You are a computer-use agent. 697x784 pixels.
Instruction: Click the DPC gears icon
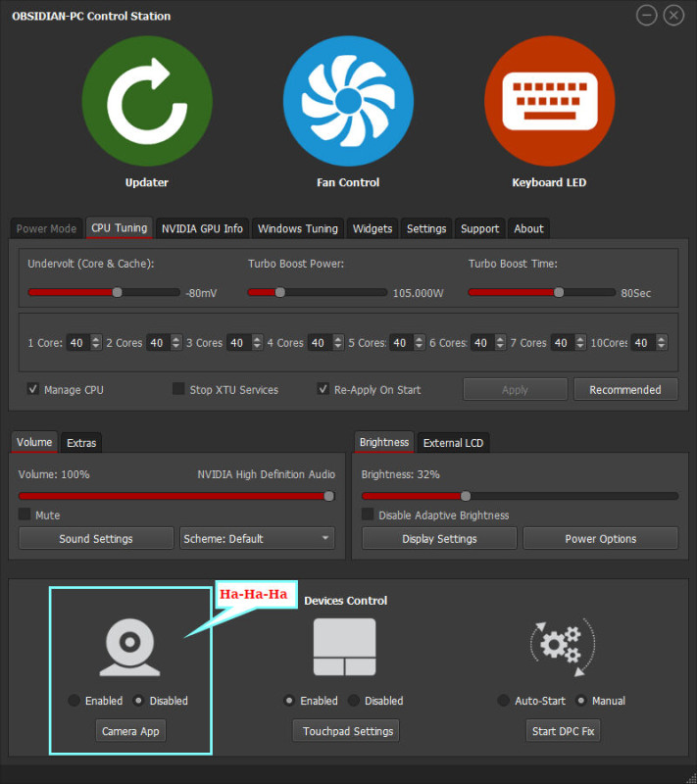[563, 648]
